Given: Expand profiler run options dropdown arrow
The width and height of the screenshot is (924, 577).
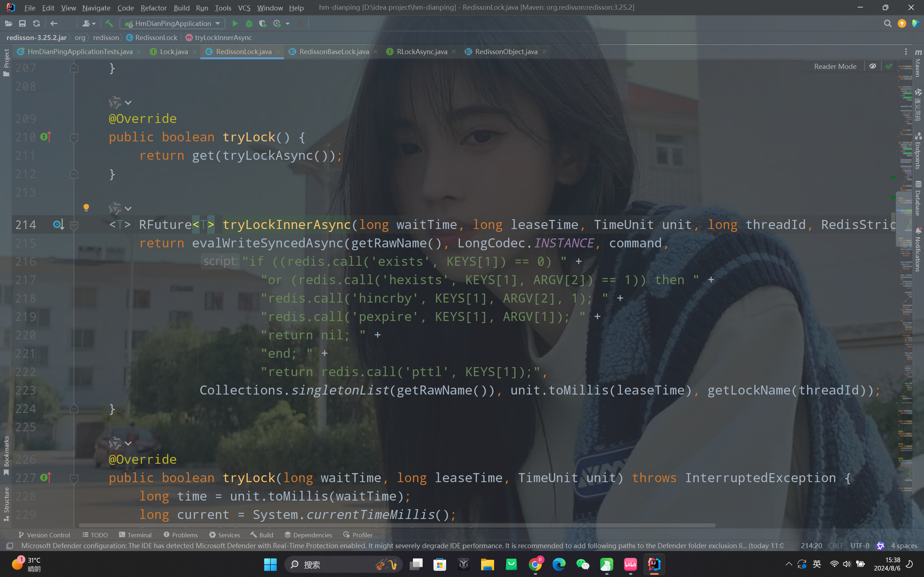Looking at the screenshot, I should pos(288,24).
